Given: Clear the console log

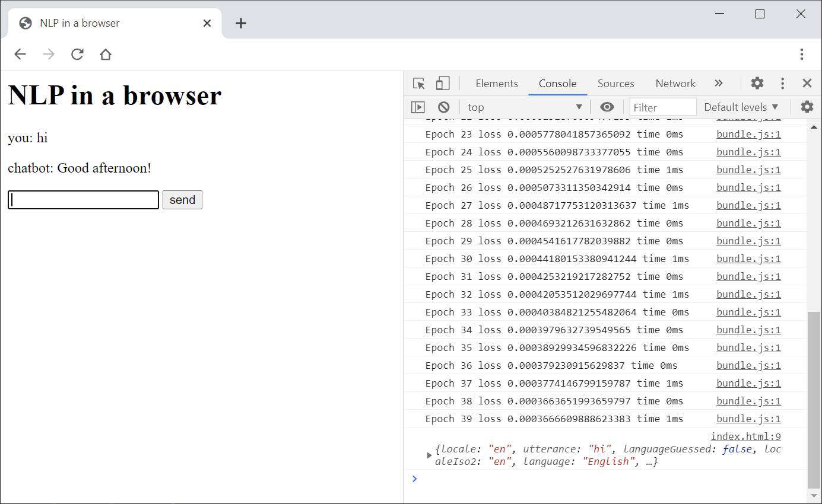Looking at the screenshot, I should pyautogui.click(x=444, y=107).
